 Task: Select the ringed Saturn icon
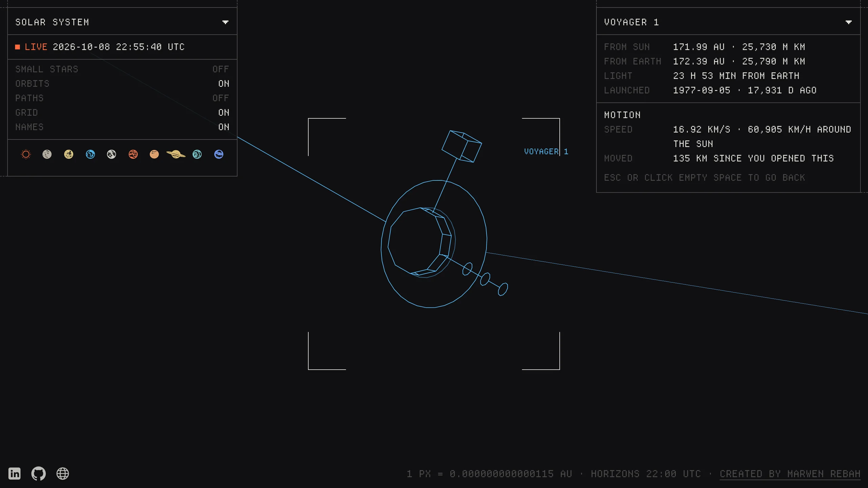pyautogui.click(x=176, y=155)
